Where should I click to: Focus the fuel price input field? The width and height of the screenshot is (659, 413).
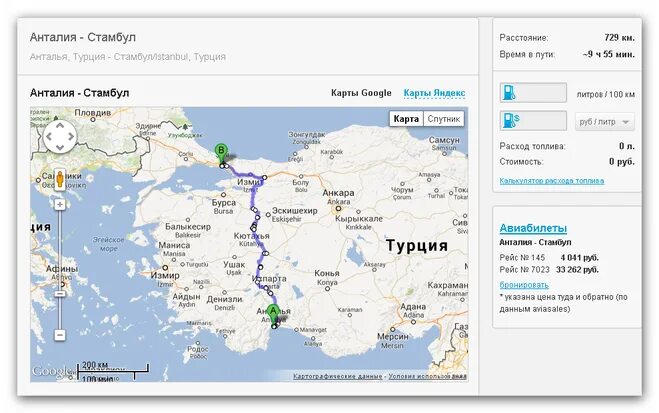pos(533,121)
